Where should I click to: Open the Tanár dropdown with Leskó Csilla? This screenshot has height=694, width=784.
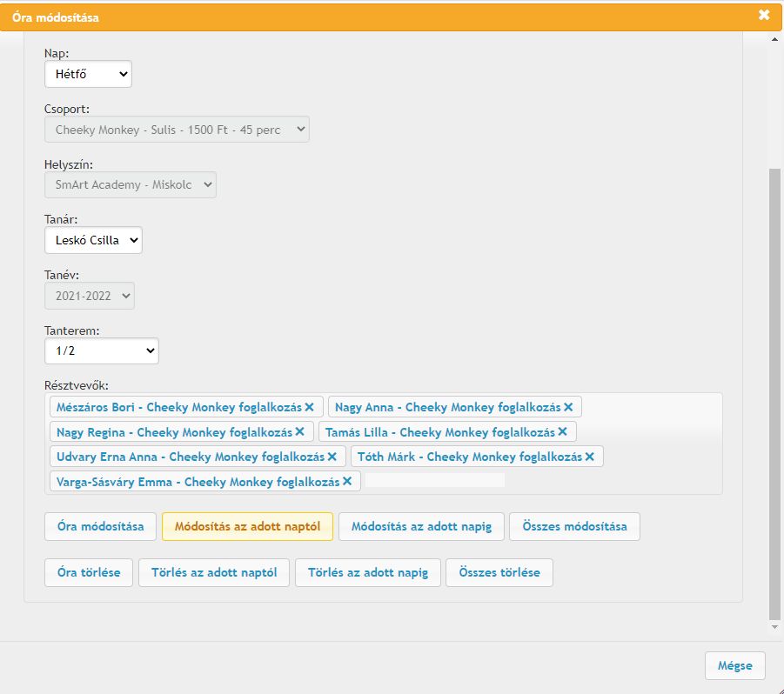(x=93, y=241)
